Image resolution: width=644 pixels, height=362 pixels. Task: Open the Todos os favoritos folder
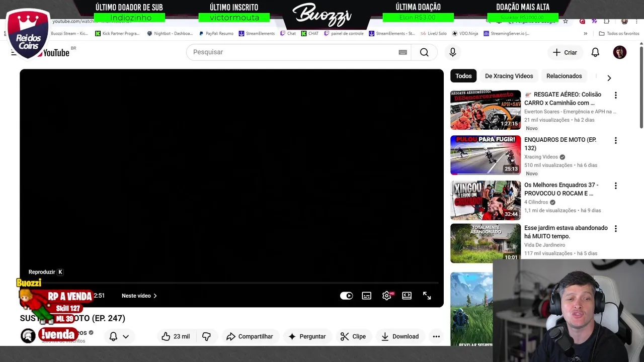619,34
